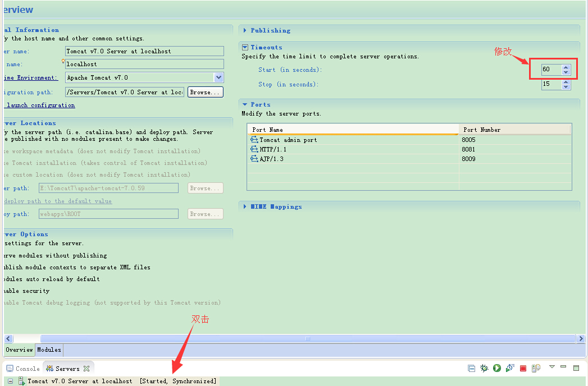Click the Servers tab slider icon
The width and height of the screenshot is (588, 386).
point(49,369)
